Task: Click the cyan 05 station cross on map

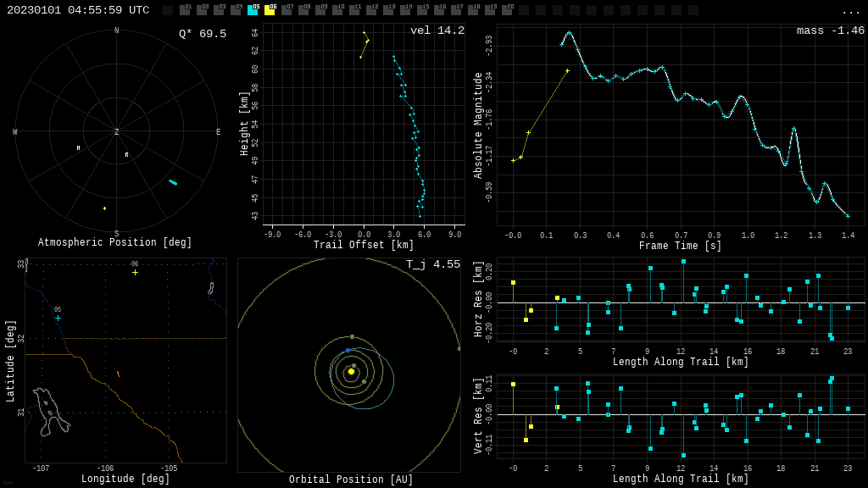Action: pos(58,319)
